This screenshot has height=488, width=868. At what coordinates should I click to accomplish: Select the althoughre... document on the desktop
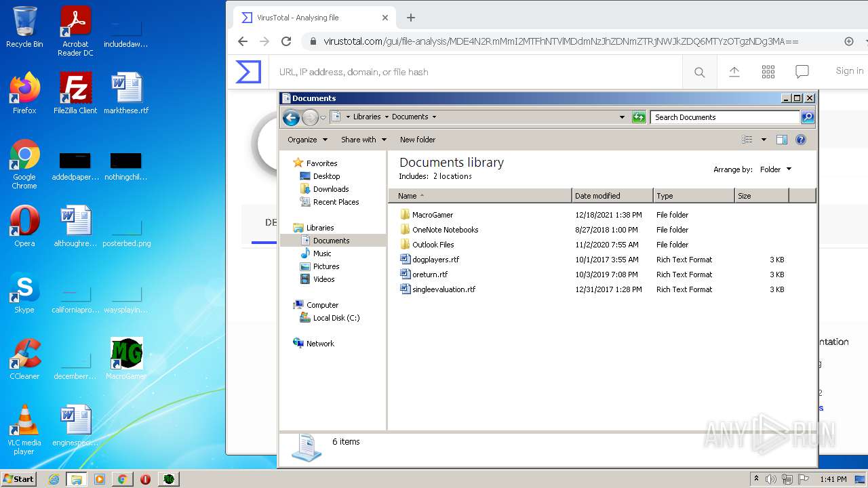(75, 226)
